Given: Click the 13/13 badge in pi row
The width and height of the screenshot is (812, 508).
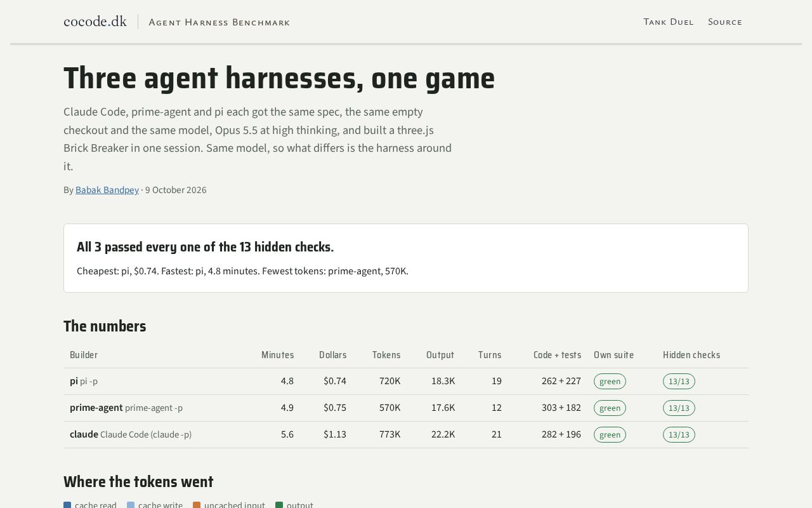Looking at the screenshot, I should [679, 381].
